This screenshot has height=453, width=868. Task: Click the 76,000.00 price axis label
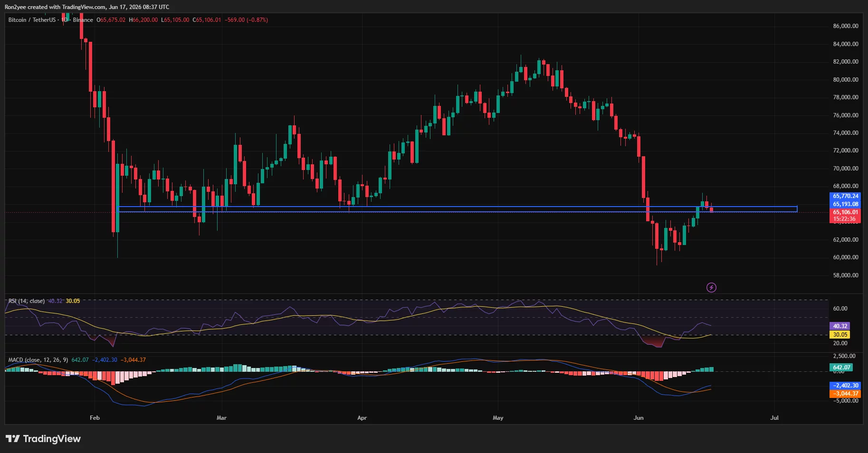pyautogui.click(x=846, y=115)
